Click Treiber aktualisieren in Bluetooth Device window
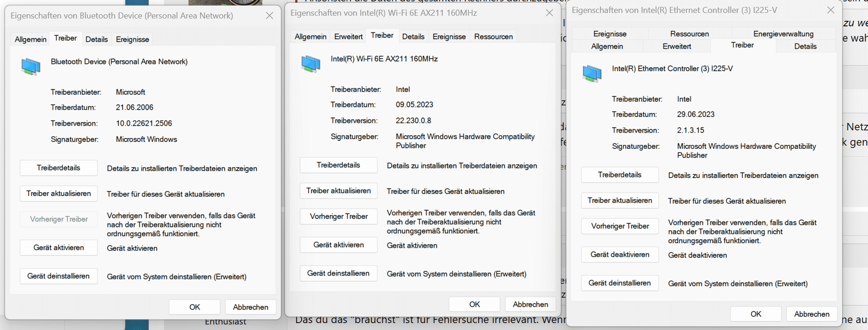This screenshot has height=330, width=868. coord(59,194)
